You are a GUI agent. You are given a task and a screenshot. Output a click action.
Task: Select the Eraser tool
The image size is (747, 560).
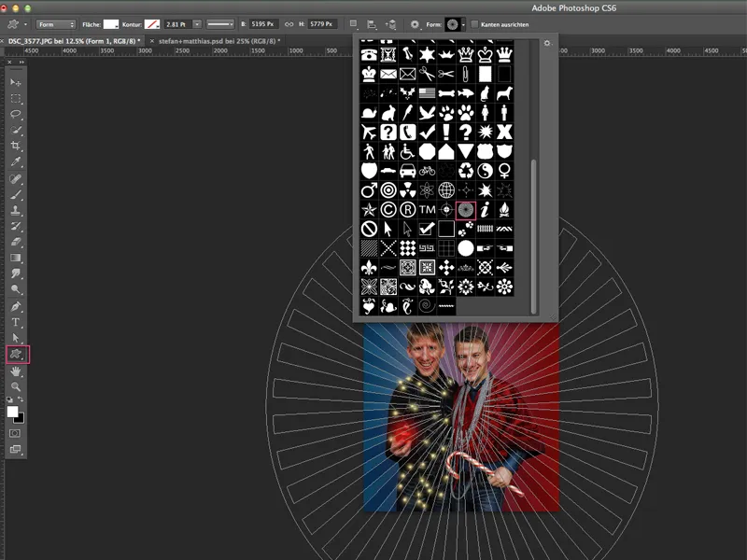tap(16, 242)
